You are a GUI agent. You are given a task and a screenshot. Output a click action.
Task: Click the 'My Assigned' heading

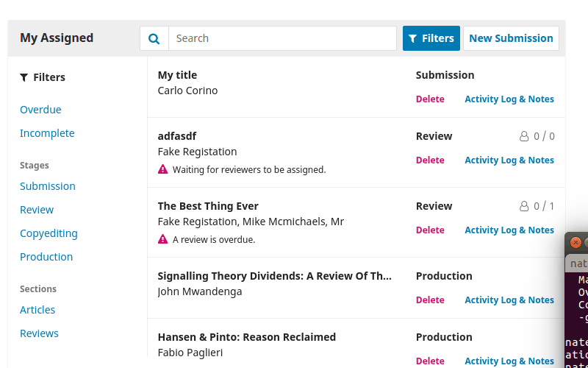57,38
